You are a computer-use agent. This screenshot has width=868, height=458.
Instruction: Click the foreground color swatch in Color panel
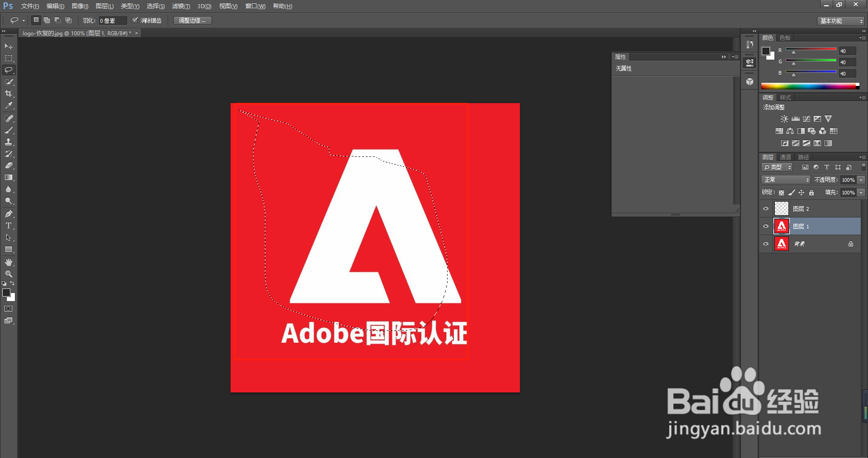pyautogui.click(x=766, y=51)
